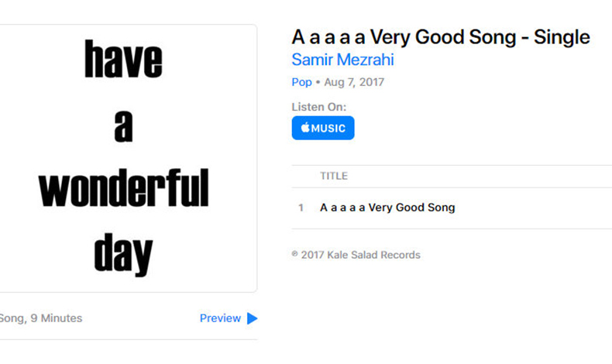This screenshot has height=364, width=612.
Task: Click the Apple logo in the Music button
Action: pos(305,127)
